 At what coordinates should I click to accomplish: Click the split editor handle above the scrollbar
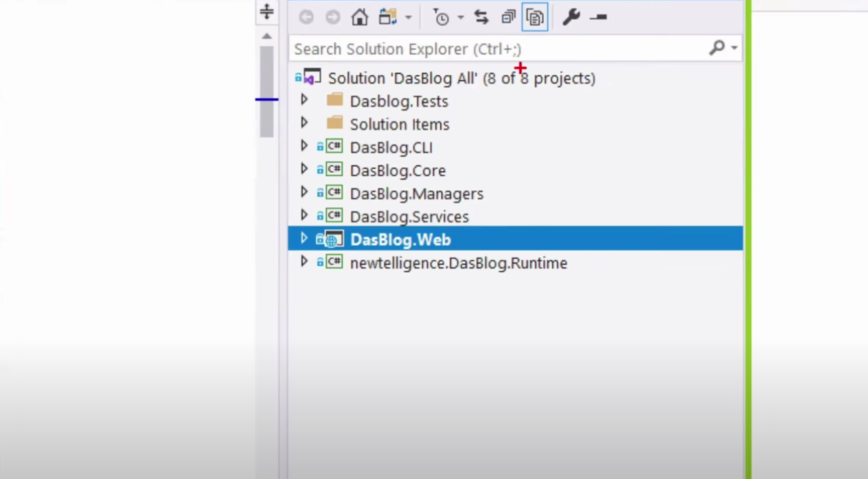click(x=266, y=12)
